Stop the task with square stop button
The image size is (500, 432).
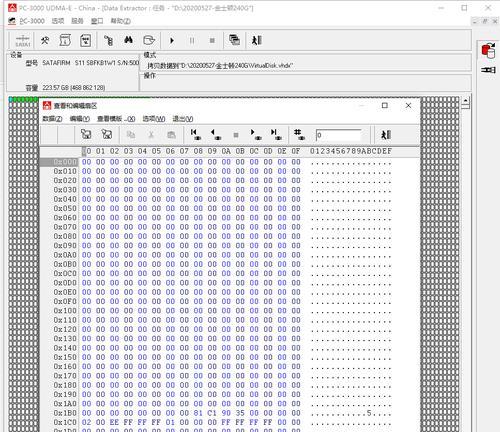[212, 41]
